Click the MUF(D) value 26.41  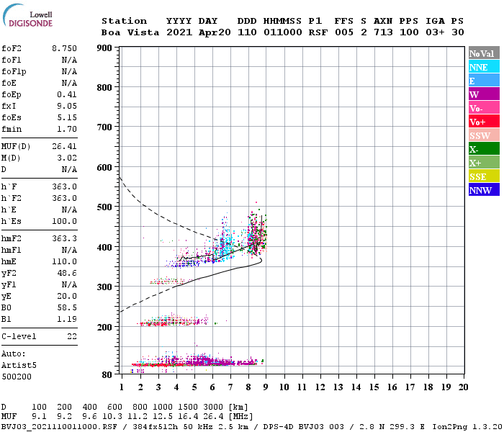64,147
